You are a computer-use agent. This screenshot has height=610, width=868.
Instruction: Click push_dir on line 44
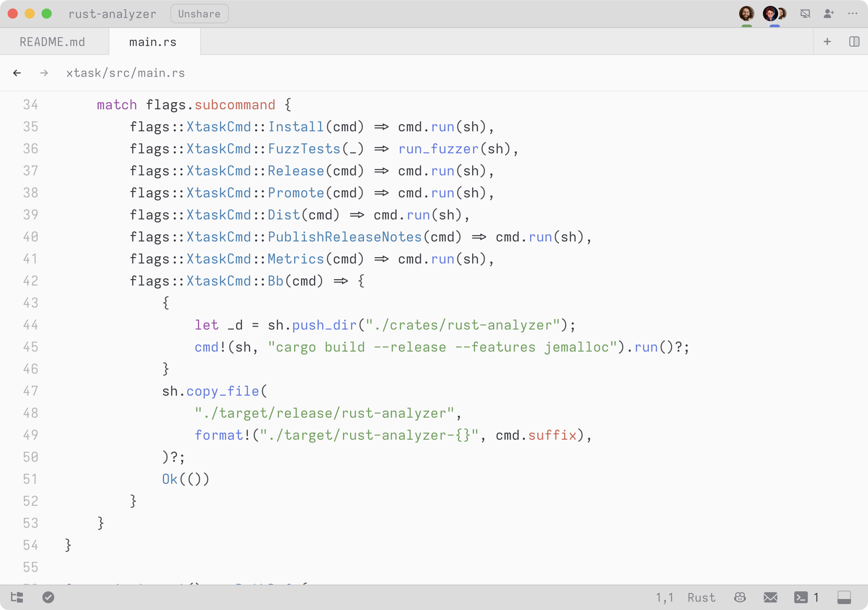coord(324,325)
